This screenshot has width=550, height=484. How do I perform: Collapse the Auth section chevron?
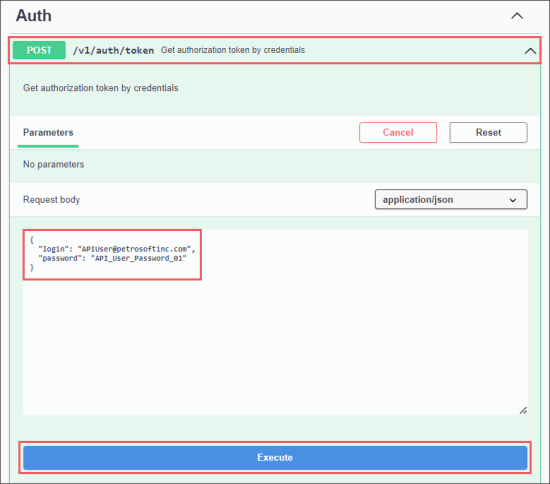[517, 16]
